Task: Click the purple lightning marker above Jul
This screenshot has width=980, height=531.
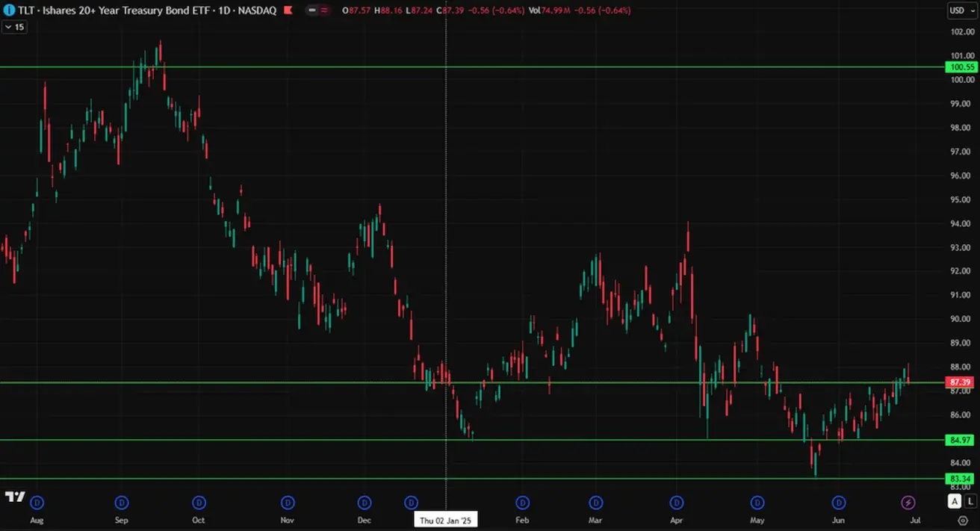Action: coord(909,503)
